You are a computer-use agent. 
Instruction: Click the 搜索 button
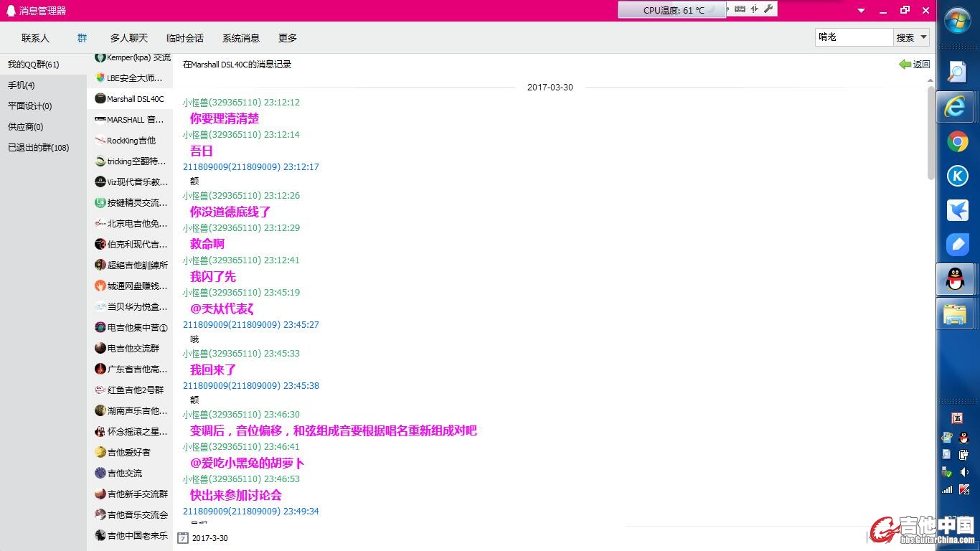[x=905, y=37]
